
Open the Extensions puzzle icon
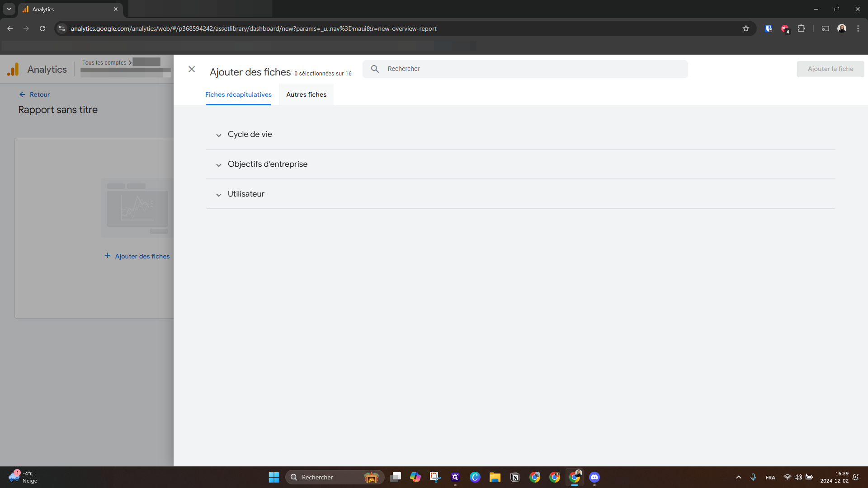click(801, 28)
